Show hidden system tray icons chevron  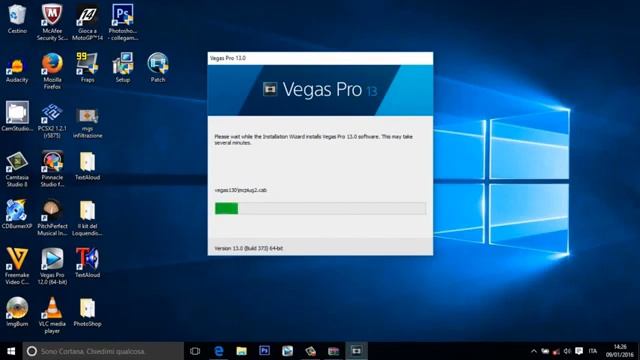(x=534, y=351)
